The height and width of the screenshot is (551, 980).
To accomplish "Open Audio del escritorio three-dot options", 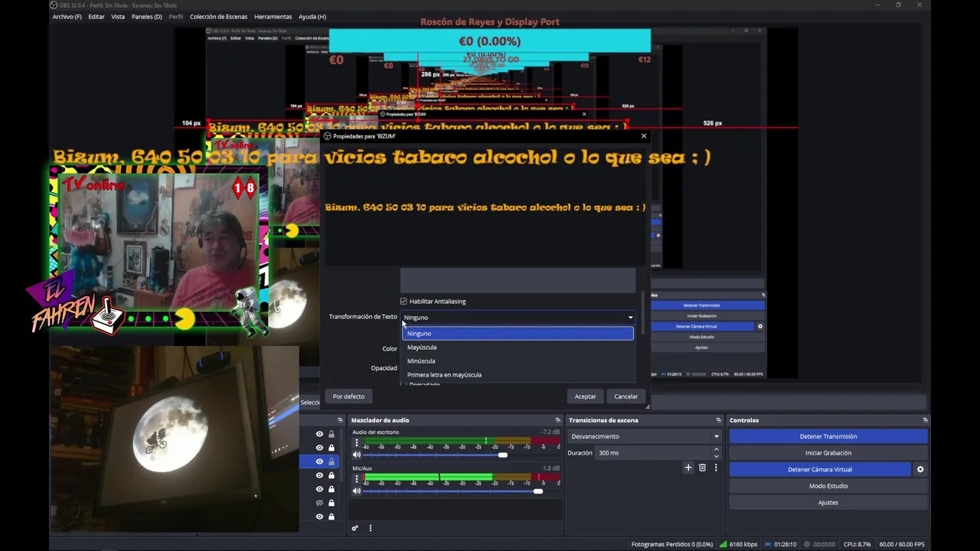I will [x=356, y=443].
